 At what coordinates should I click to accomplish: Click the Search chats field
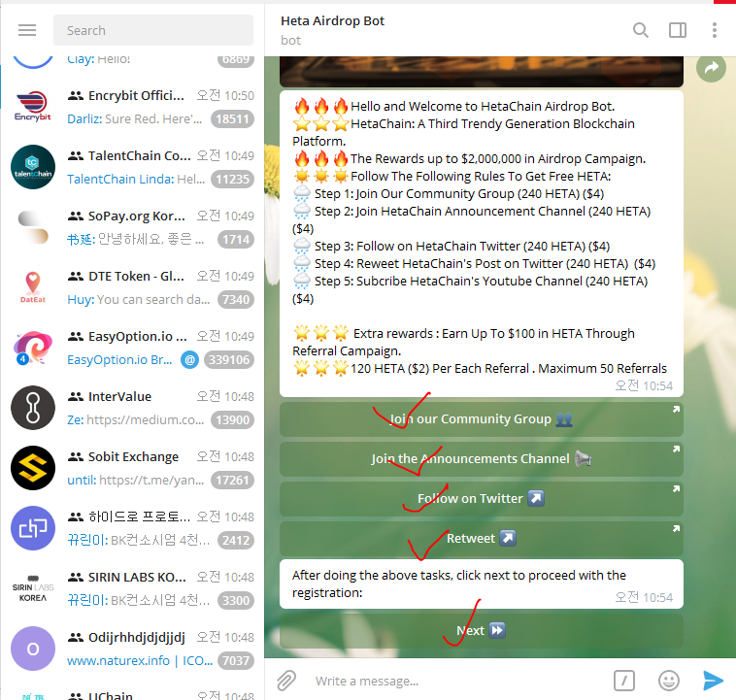click(153, 30)
